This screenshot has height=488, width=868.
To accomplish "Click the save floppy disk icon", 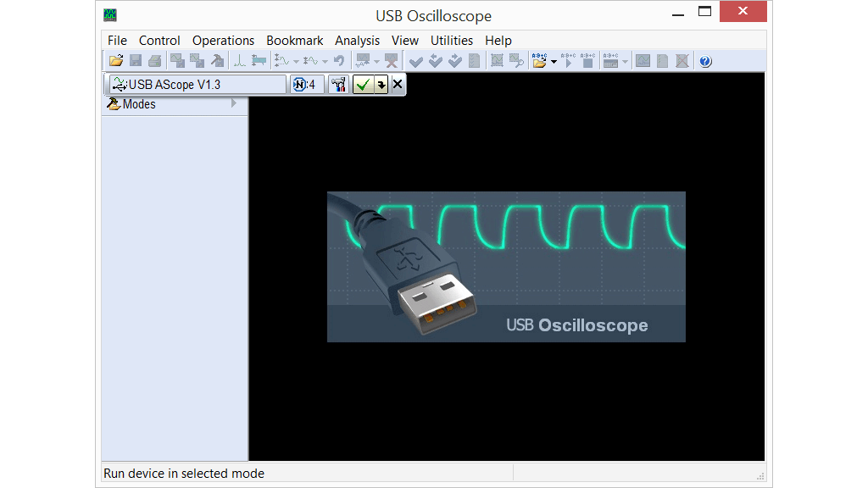I will [x=136, y=61].
